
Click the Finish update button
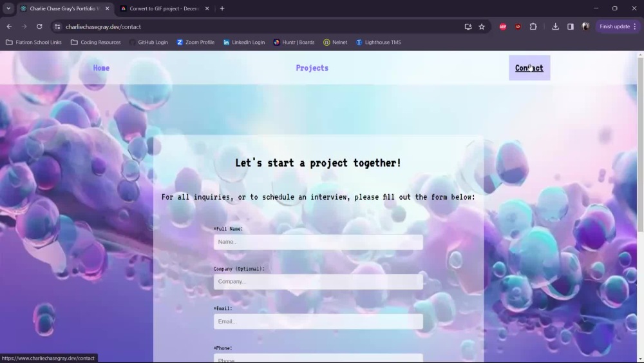pos(614,26)
